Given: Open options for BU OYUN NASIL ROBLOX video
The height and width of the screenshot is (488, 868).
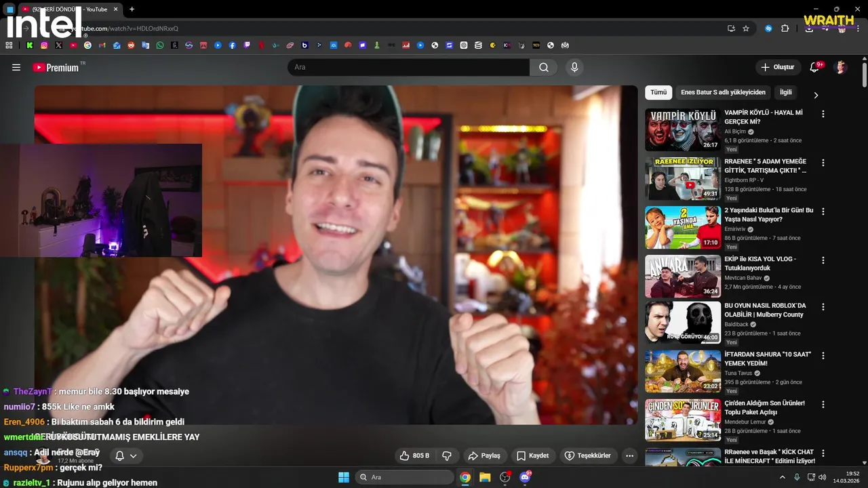Looking at the screenshot, I should click(823, 307).
